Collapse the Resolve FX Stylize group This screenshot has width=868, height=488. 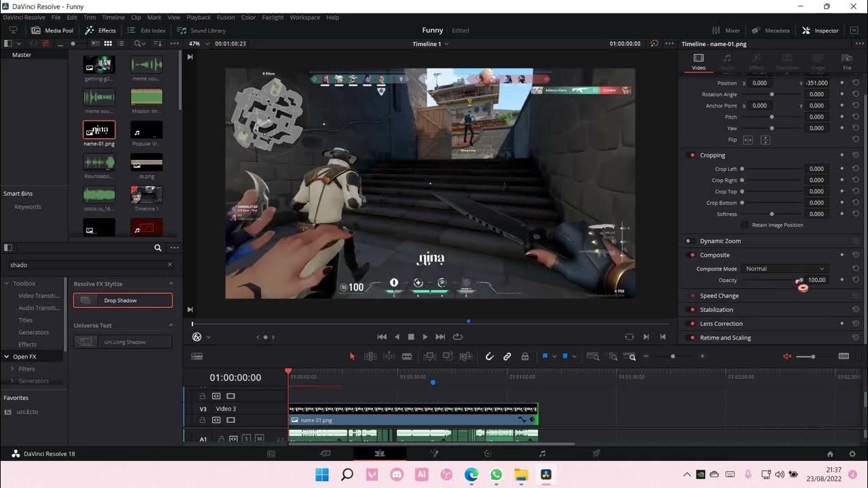click(x=171, y=284)
